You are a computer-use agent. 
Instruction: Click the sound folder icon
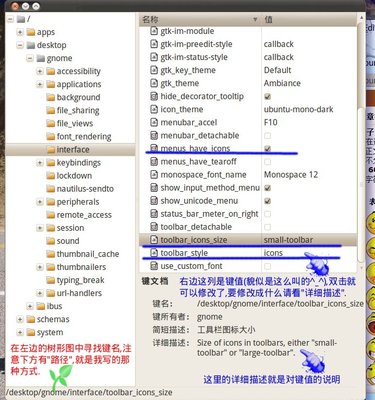click(51, 241)
